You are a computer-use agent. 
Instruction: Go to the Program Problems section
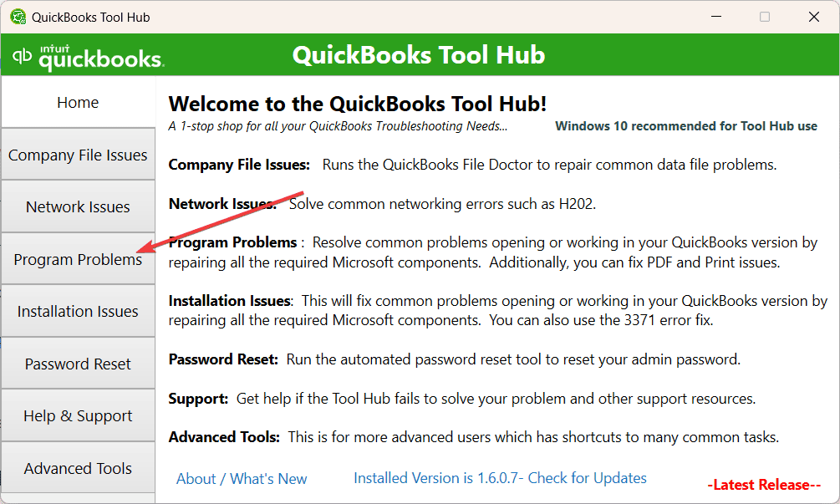[79, 259]
